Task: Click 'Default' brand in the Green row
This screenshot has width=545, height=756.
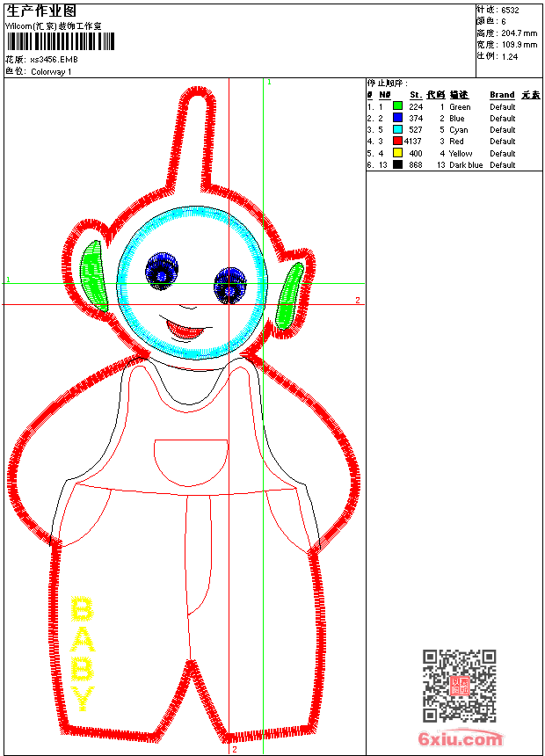Action: point(503,107)
